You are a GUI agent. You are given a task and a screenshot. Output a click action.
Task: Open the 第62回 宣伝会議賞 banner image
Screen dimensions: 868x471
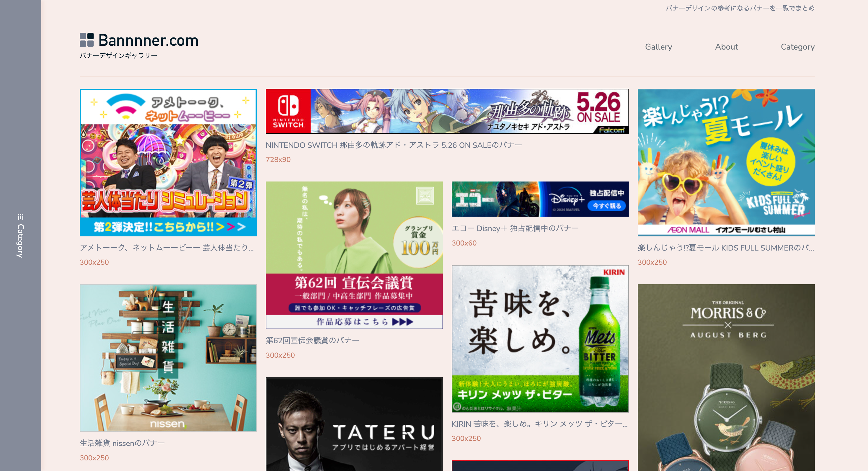click(x=354, y=255)
